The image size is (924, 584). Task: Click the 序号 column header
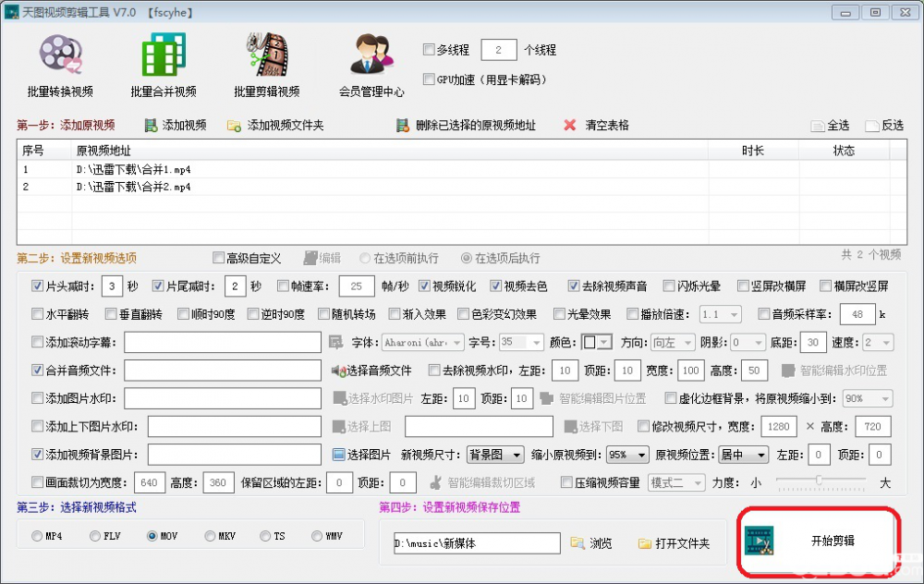point(44,151)
